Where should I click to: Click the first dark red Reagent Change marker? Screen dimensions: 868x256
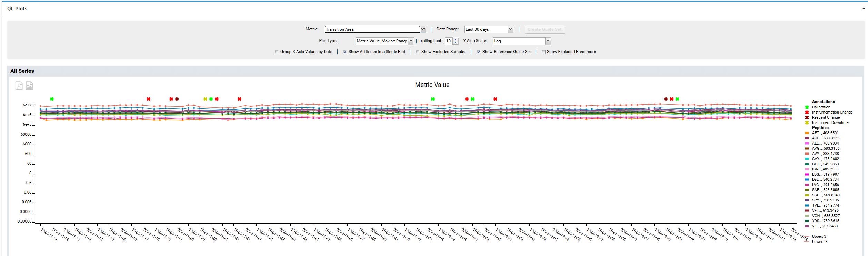pos(177,99)
